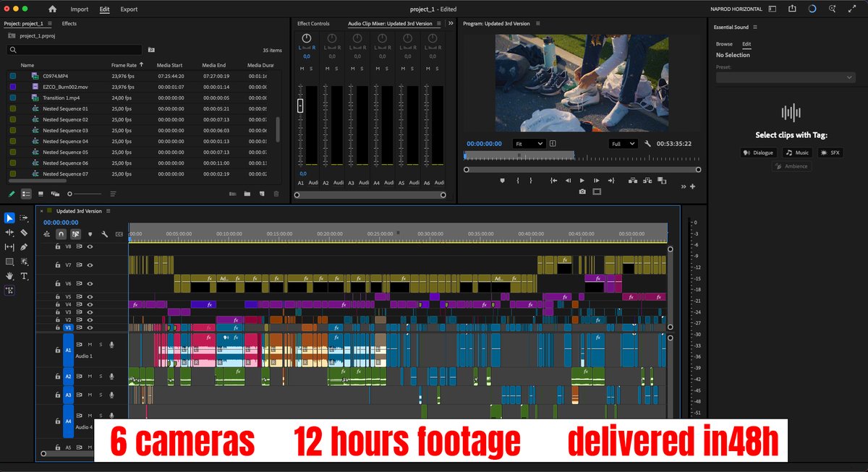Switch to the Effect Controls tab
Image resolution: width=868 pixels, height=472 pixels.
tap(313, 23)
